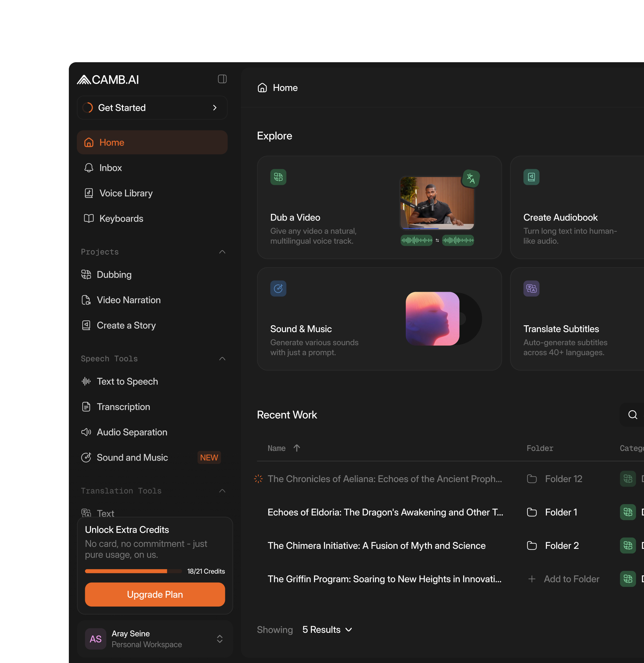Open Audio Separation tool

point(132,432)
